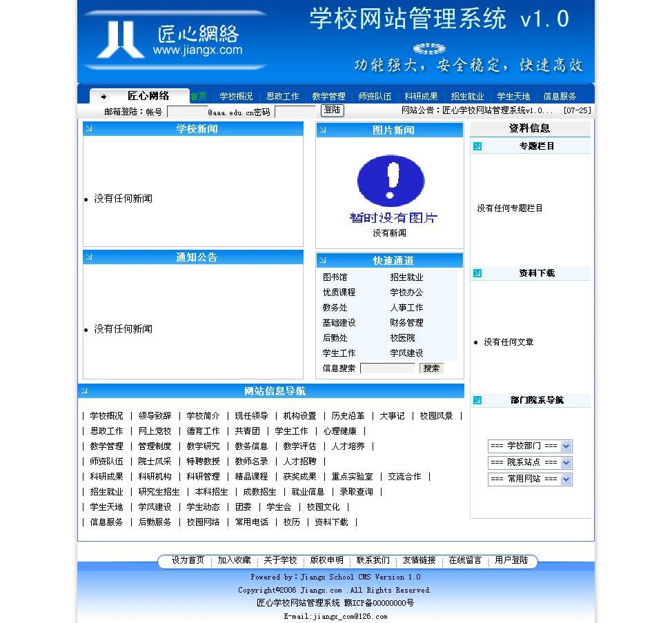Open 信息服务 in the top navigation

coord(560,97)
